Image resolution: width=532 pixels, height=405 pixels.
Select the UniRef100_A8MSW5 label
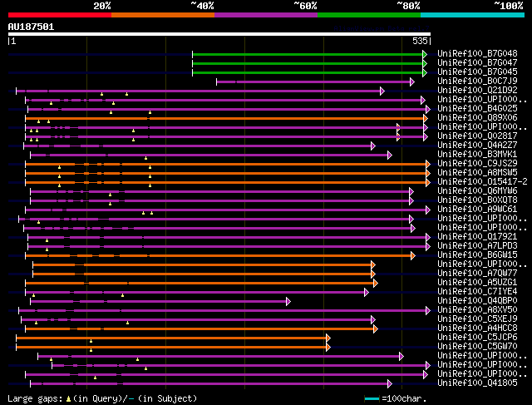coord(477,173)
